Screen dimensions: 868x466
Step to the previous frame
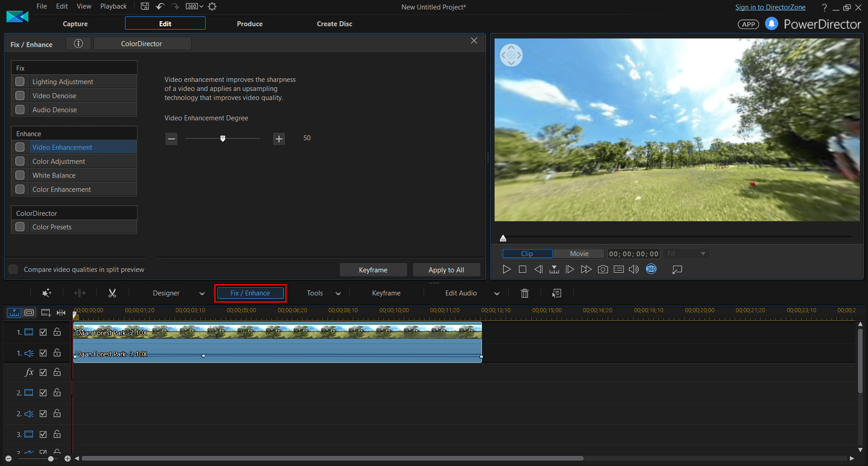[x=538, y=269]
